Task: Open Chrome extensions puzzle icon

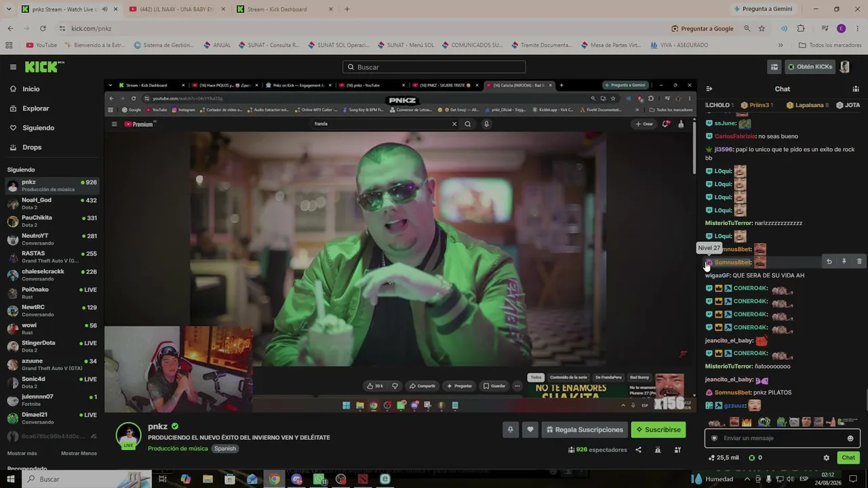Action: 801,28
